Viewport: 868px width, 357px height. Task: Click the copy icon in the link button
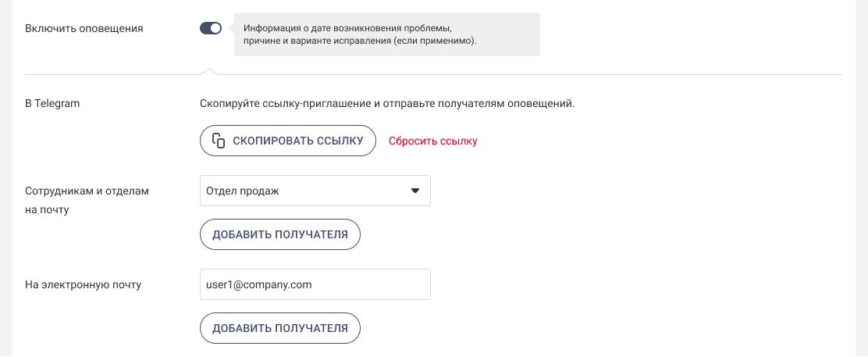click(x=219, y=141)
